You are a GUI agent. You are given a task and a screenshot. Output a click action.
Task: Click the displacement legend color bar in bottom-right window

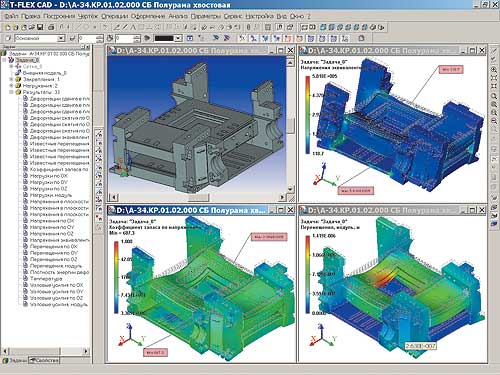point(307,275)
